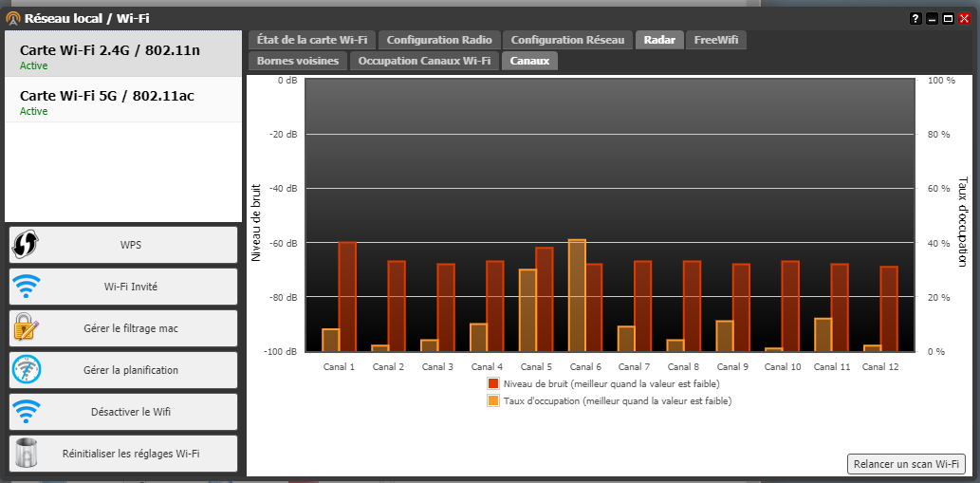Click the WPS sync arrows icon
The image size is (980, 483).
[25, 244]
